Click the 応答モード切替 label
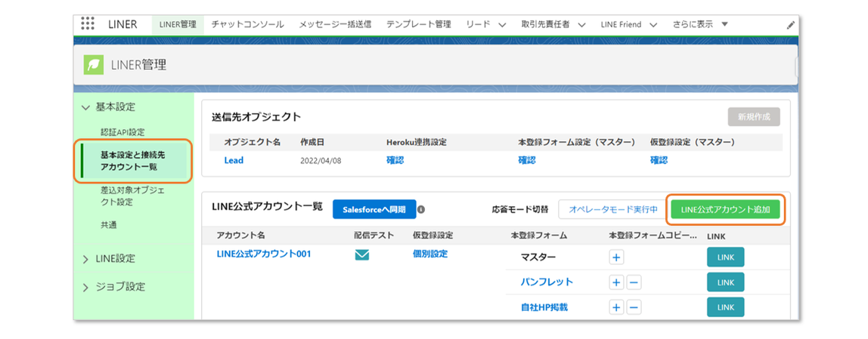This screenshot has width=868, height=339. click(519, 210)
